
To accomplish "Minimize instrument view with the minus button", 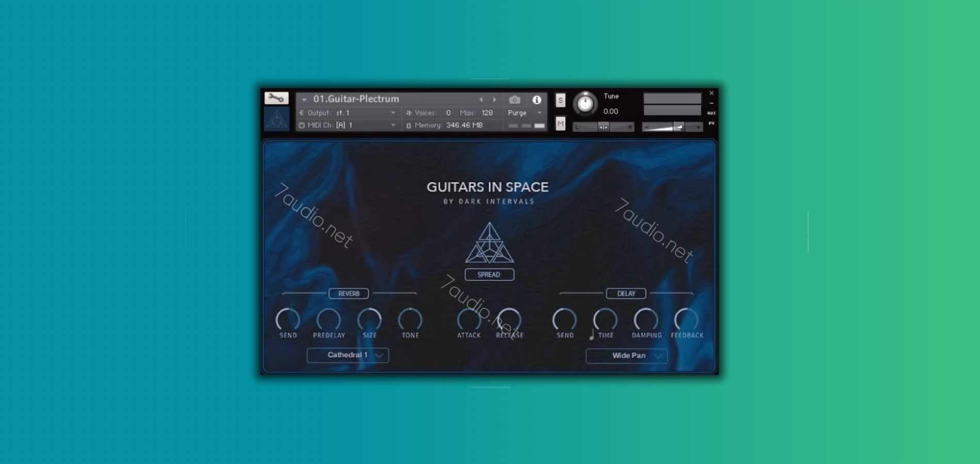I will pyautogui.click(x=711, y=103).
